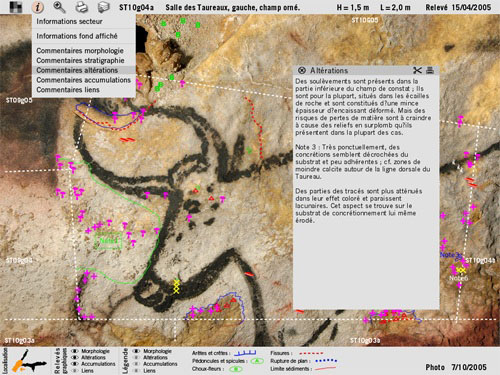
Task: Click the red 'Limite sédiments' legend line
Action: [325, 369]
